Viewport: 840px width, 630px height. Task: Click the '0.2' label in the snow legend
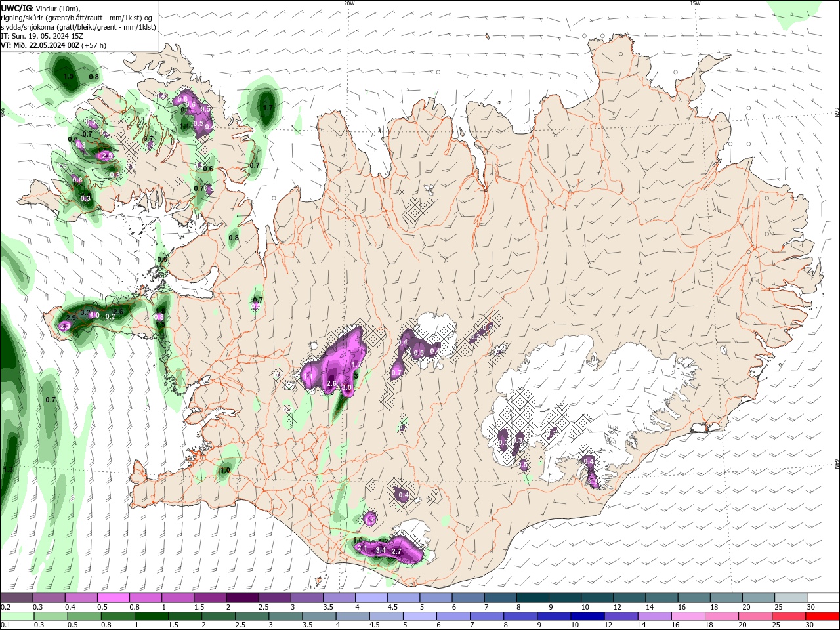(x=5, y=607)
